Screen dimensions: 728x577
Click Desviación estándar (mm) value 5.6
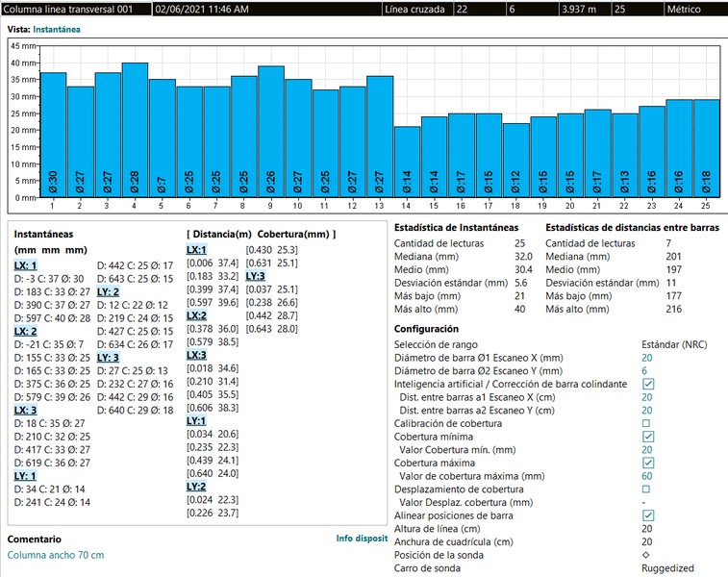[x=521, y=283]
